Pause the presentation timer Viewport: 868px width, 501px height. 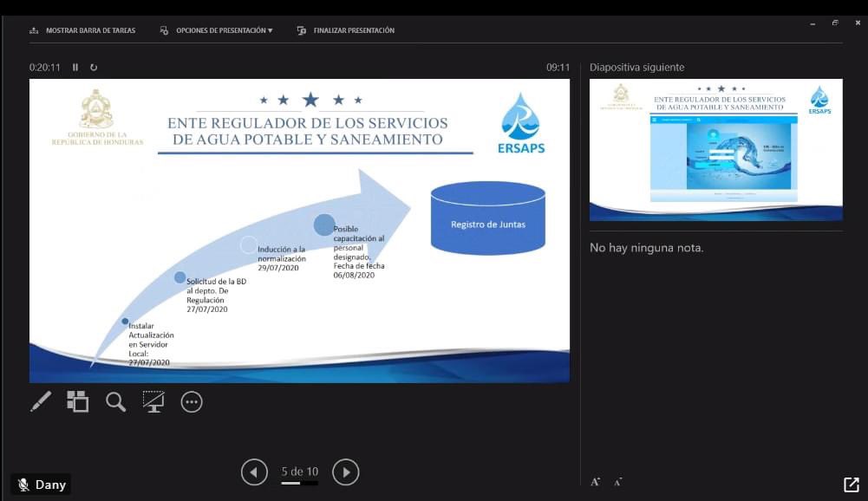75,67
